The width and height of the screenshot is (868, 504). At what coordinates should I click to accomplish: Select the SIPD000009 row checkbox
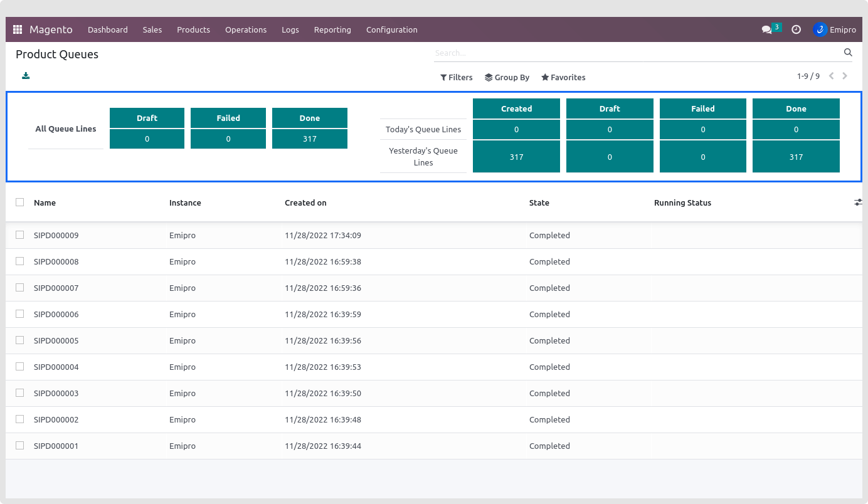[x=20, y=235]
